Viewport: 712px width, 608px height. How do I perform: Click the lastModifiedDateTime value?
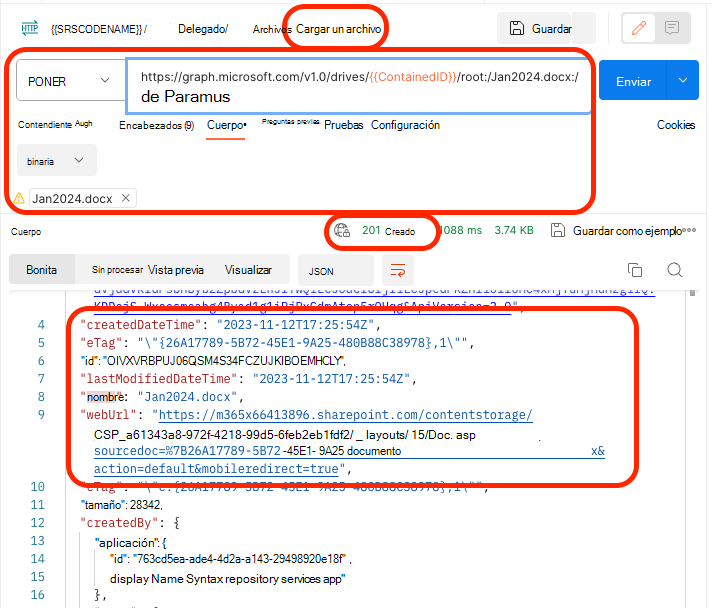pyautogui.click(x=331, y=378)
